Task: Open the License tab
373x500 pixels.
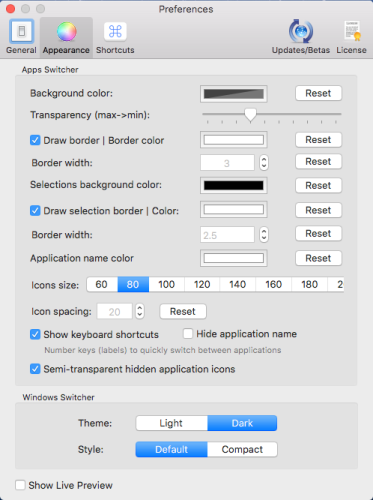Action: 351,37
